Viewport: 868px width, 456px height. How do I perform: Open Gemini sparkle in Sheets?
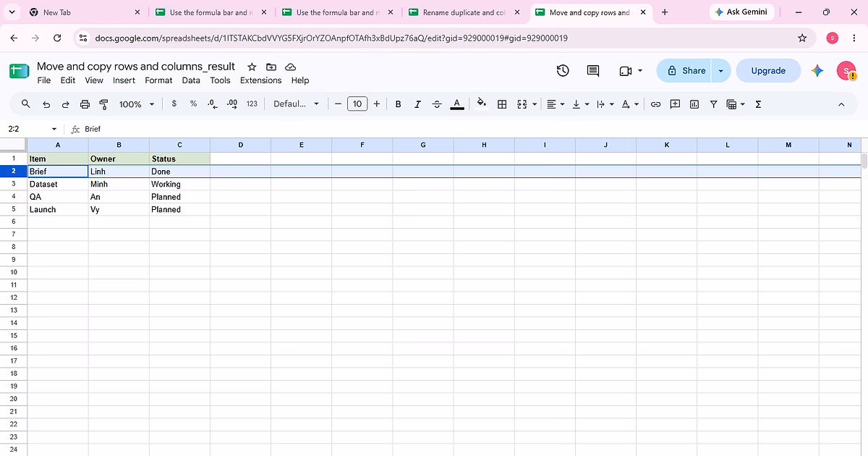[x=817, y=70]
